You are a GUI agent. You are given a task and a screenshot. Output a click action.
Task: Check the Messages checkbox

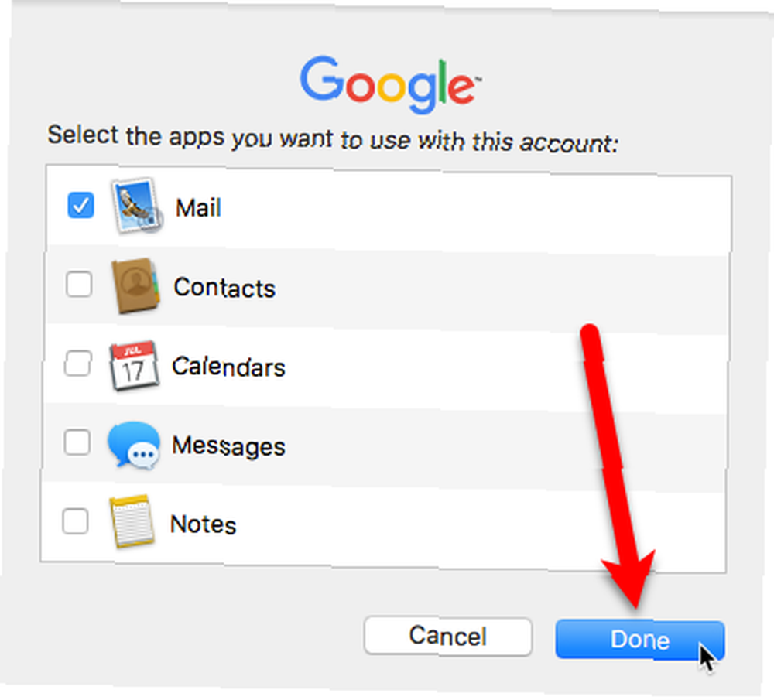(77, 442)
